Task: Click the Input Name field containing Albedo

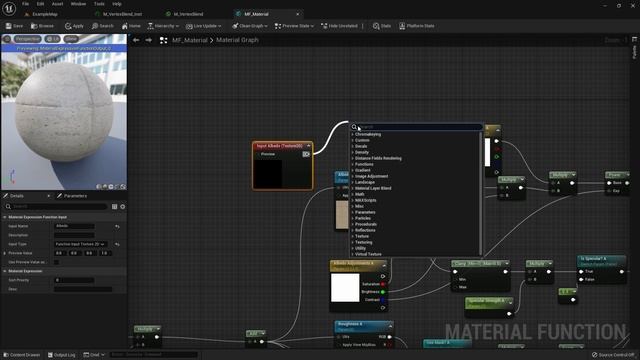Action: [74, 226]
